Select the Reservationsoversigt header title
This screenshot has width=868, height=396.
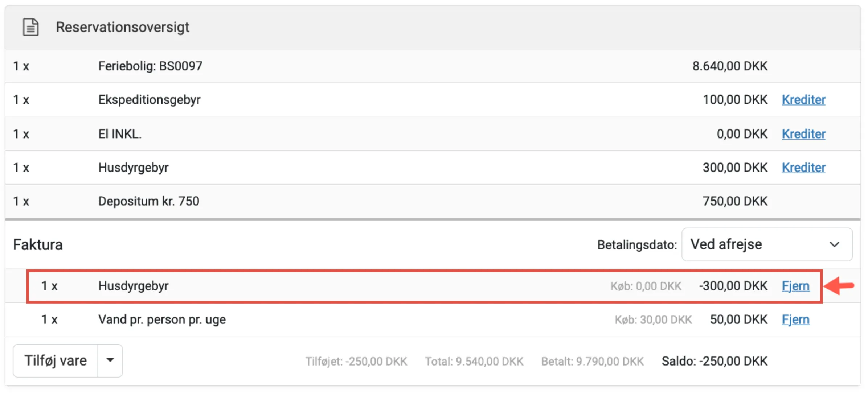pos(123,27)
